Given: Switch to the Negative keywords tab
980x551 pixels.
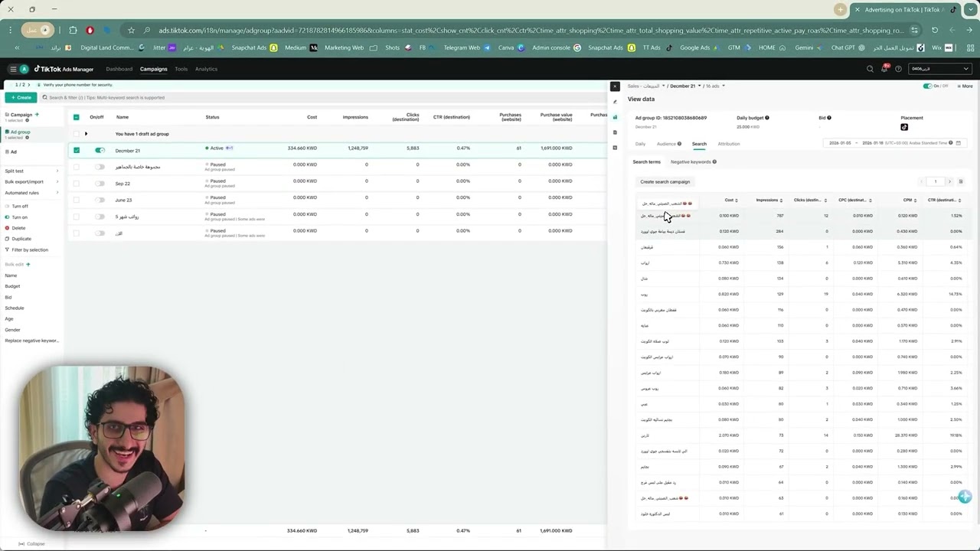Looking at the screenshot, I should coord(694,161).
